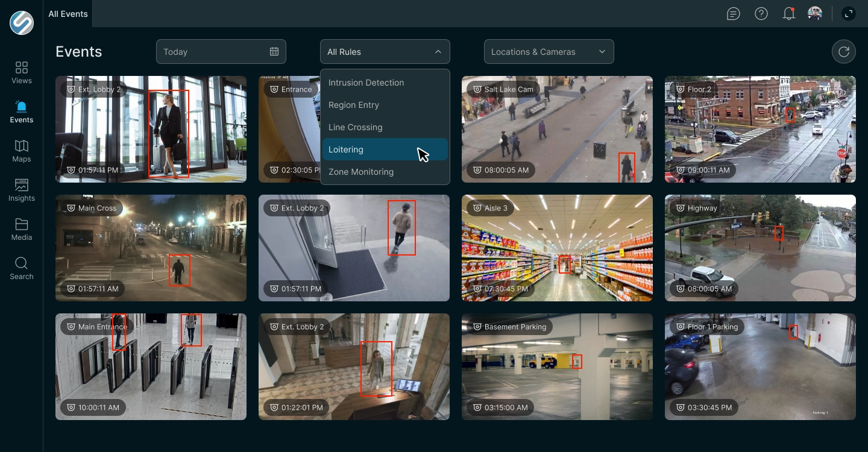This screenshot has width=868, height=452.
Task: Open the chat messages icon
Action: [734, 13]
